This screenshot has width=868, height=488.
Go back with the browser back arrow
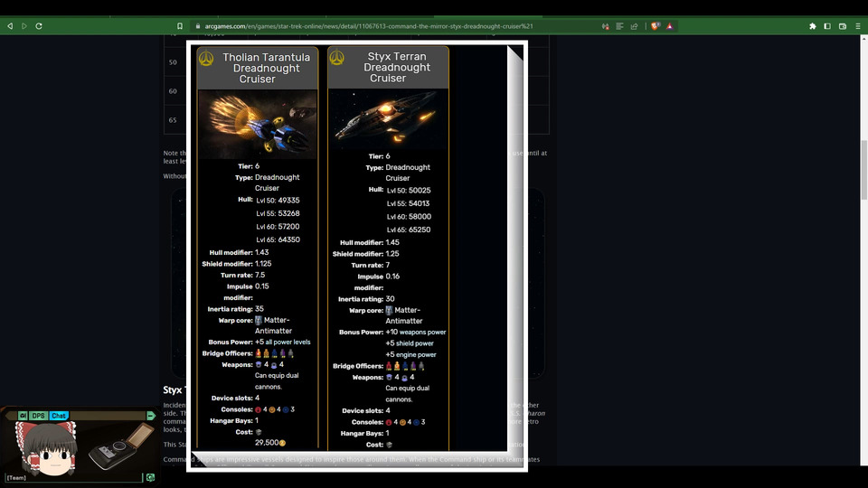pos(10,26)
